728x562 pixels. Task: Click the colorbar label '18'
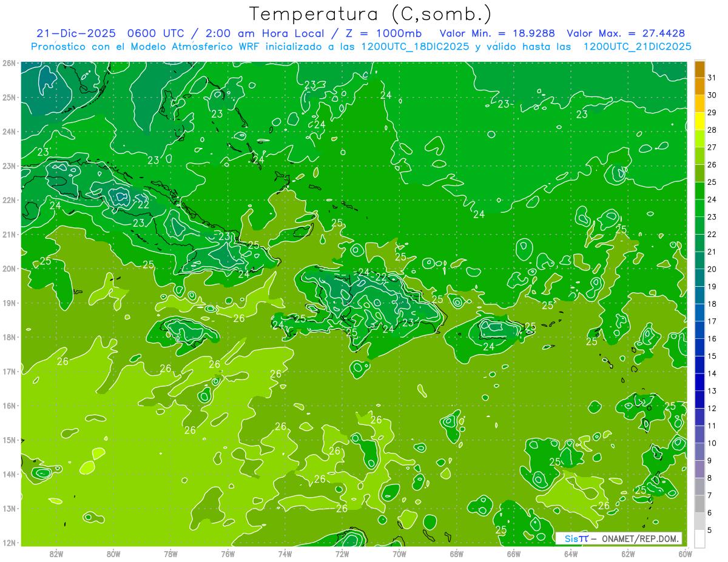point(712,304)
